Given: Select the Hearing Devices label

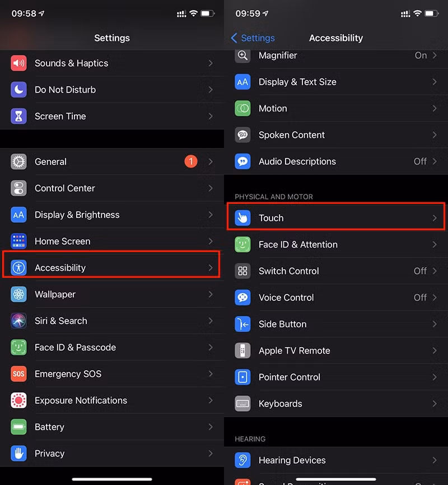Looking at the screenshot, I should click(x=292, y=460).
